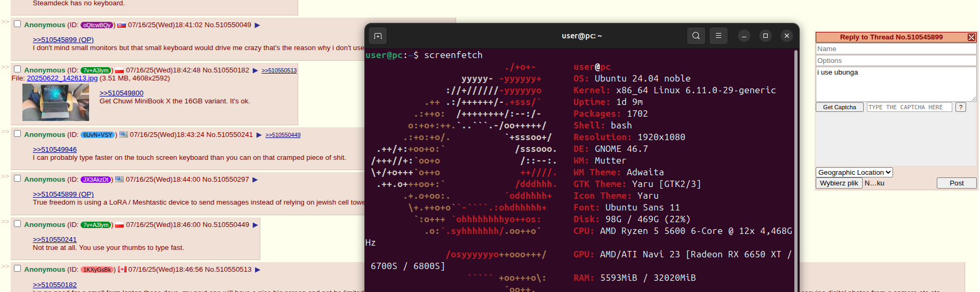Open the post menu arrow for No.510550449

coord(255,225)
